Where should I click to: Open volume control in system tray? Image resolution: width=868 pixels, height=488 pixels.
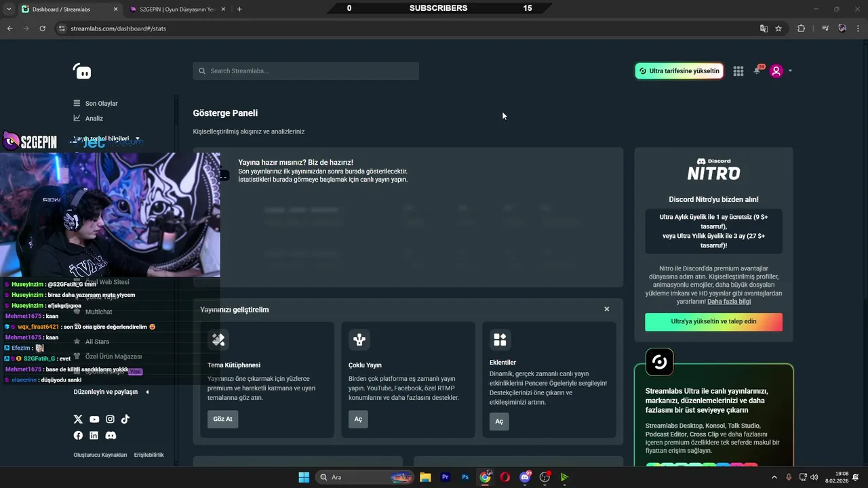(x=814, y=477)
